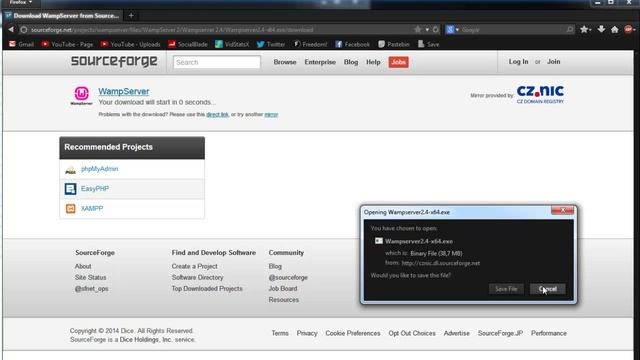Open the Twitter bookmark
Image resolution: width=640 pixels, height=360 pixels.
tap(271, 44)
